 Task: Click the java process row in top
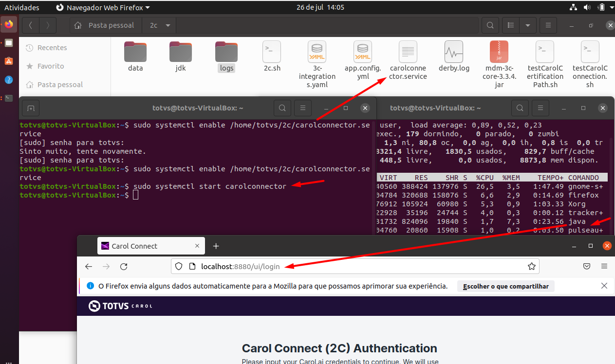tap(492, 221)
